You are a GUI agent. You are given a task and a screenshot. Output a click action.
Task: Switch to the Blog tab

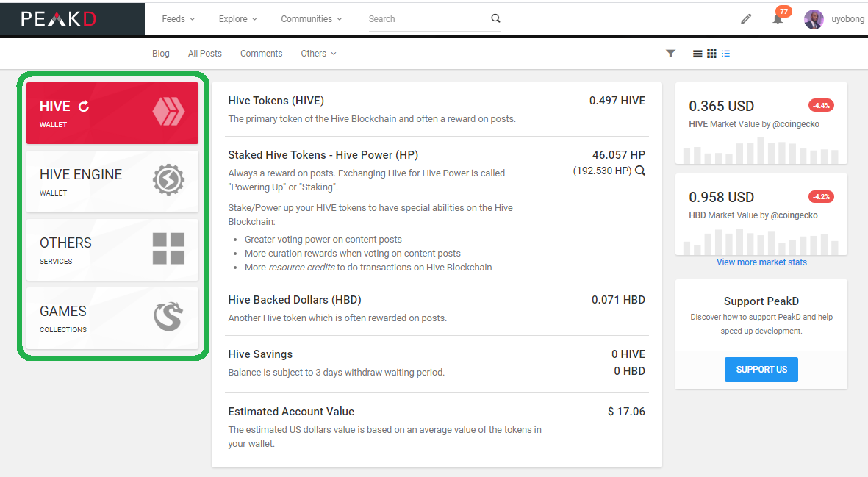point(160,54)
